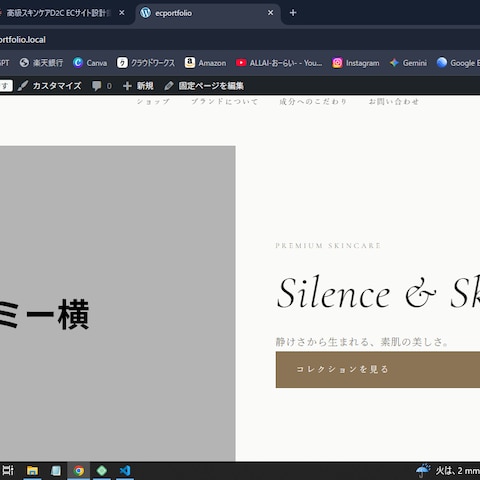The height and width of the screenshot is (480, 480).
Task: Open the notepad app on taskbar
Action: [56, 470]
